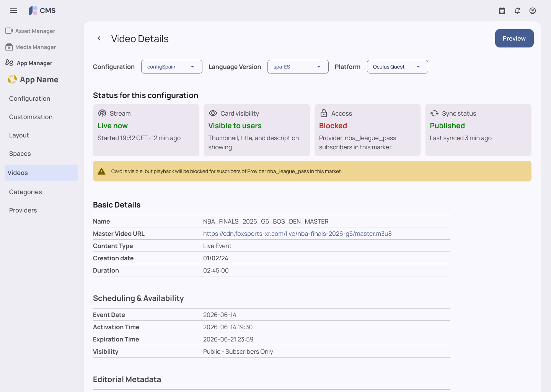
Task: Click the Visible to users status
Action: pos(235,126)
